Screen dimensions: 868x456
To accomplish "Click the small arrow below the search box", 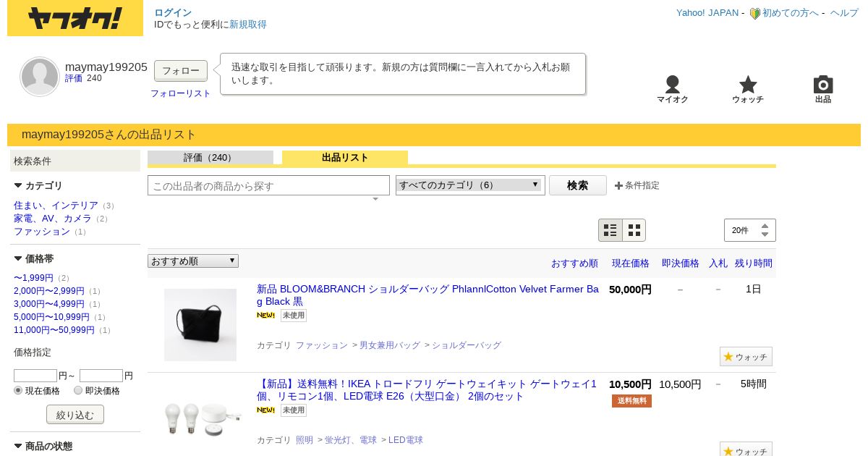I will click(375, 199).
